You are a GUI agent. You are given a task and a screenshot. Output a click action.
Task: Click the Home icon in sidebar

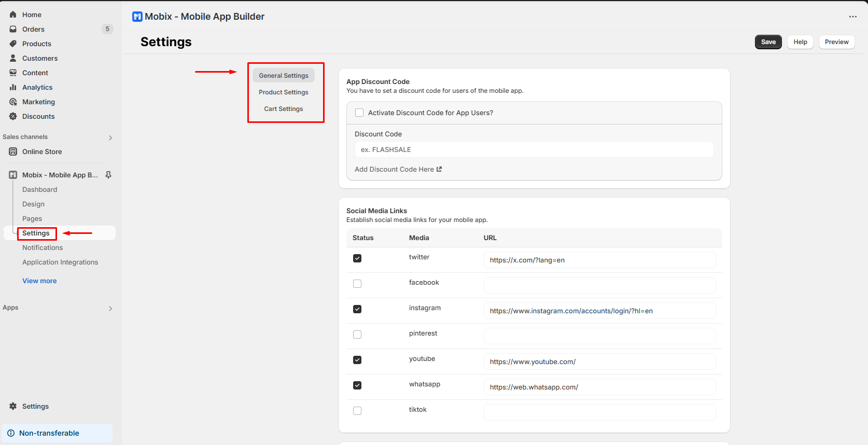[x=13, y=15]
